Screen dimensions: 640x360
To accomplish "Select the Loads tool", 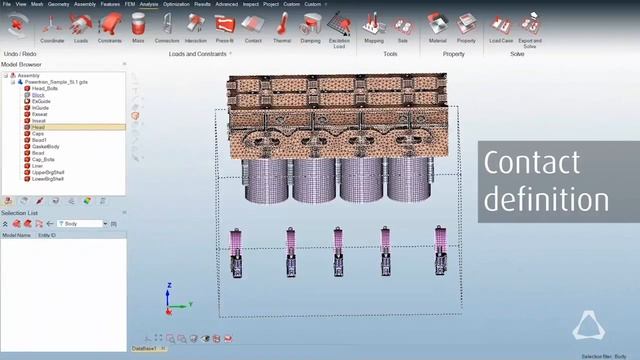I will pyautogui.click(x=81, y=28).
